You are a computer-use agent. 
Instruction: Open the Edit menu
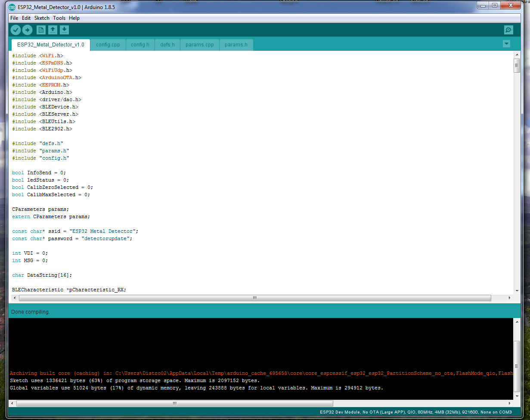click(26, 18)
